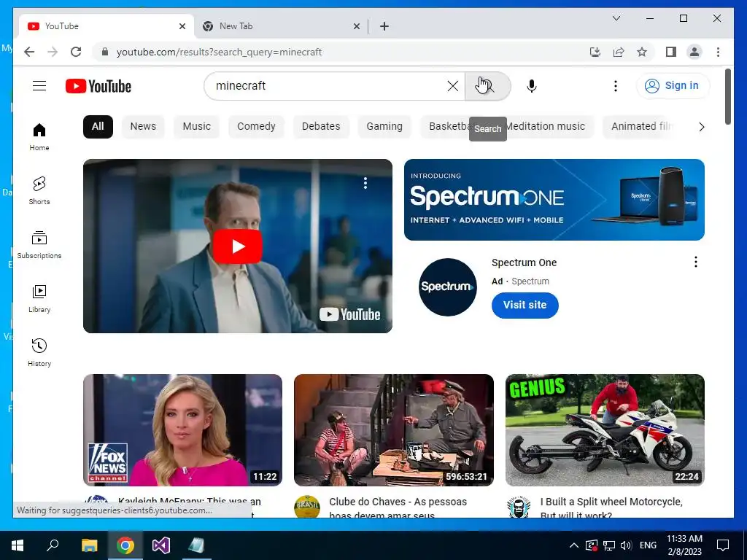Open the Chrome icon on the taskbar
Viewport: 747px width, 560px height.
tap(125, 545)
